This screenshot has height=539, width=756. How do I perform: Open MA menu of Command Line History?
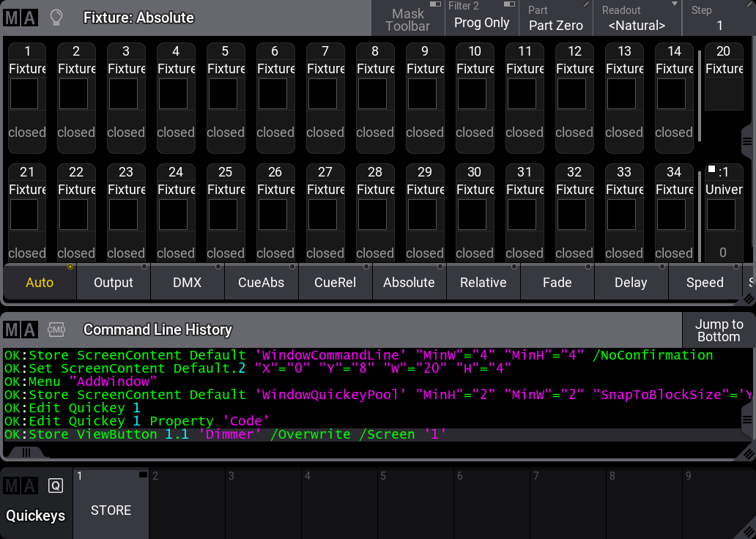point(21,330)
